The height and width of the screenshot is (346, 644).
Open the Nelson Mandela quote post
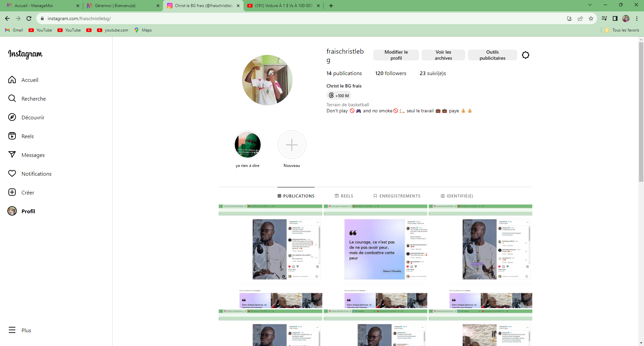tap(375, 249)
